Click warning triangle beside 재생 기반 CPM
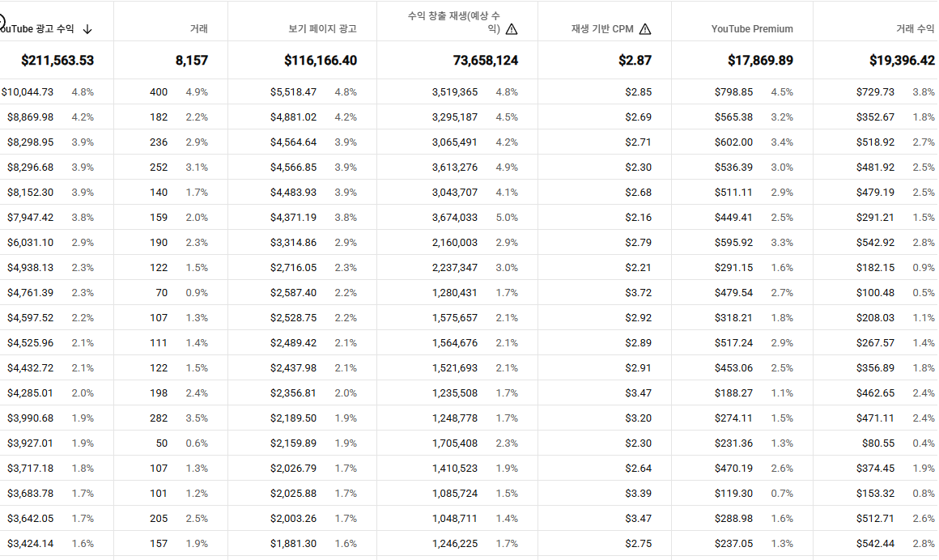Image resolution: width=939 pixels, height=560 pixels. pyautogui.click(x=644, y=29)
